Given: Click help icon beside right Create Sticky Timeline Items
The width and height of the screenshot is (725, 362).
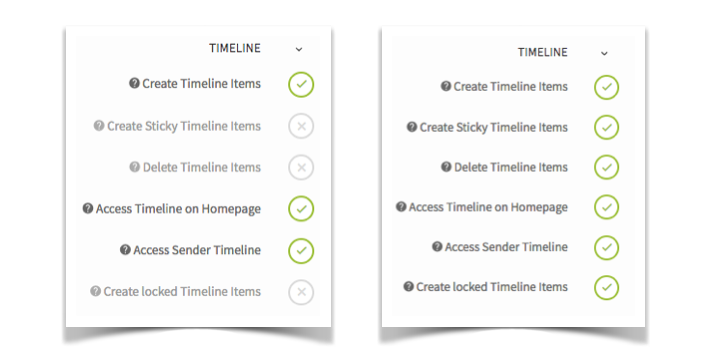Looking at the screenshot, I should pos(412,127).
